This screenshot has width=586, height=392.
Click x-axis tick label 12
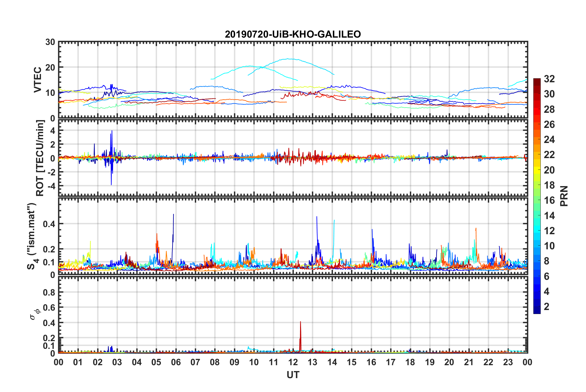pyautogui.click(x=293, y=362)
